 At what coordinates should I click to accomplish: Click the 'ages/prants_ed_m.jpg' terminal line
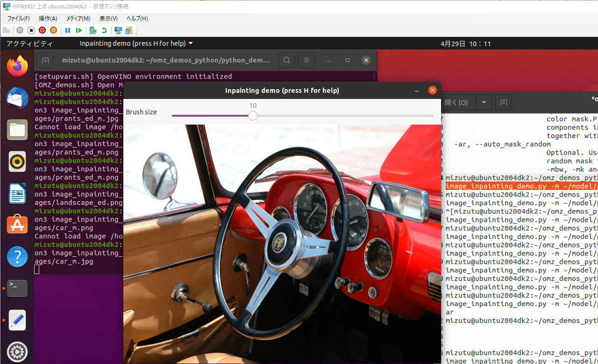77,119
